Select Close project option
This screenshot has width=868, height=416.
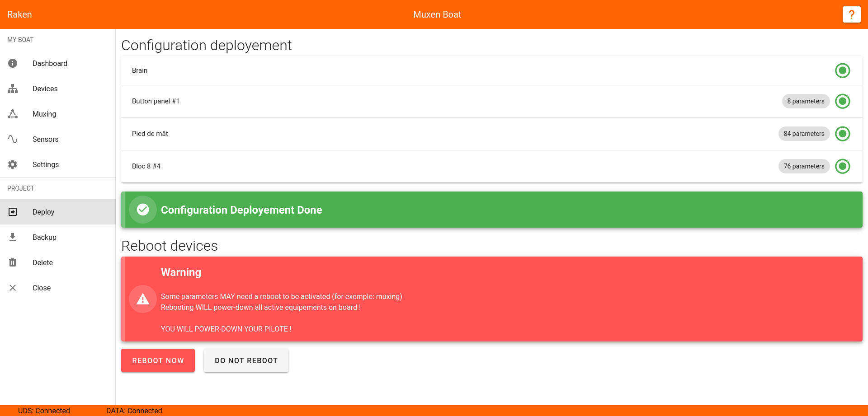pos(58,288)
